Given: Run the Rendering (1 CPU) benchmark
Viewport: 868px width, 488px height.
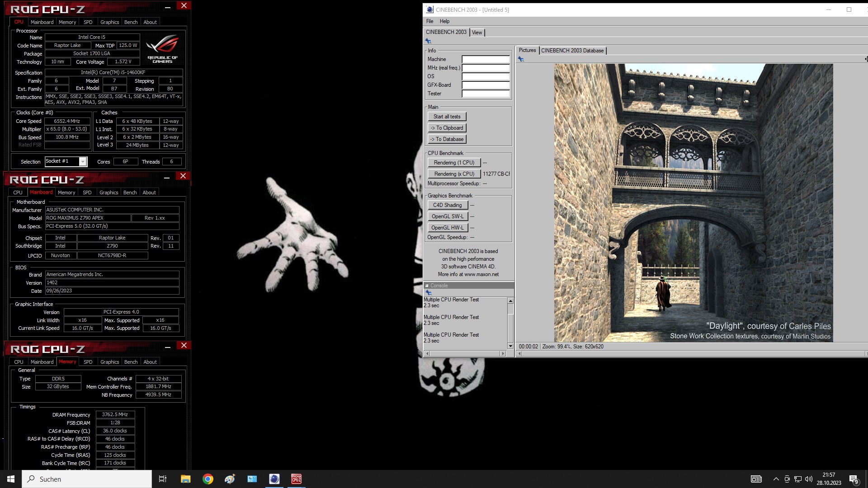Looking at the screenshot, I should 454,163.
